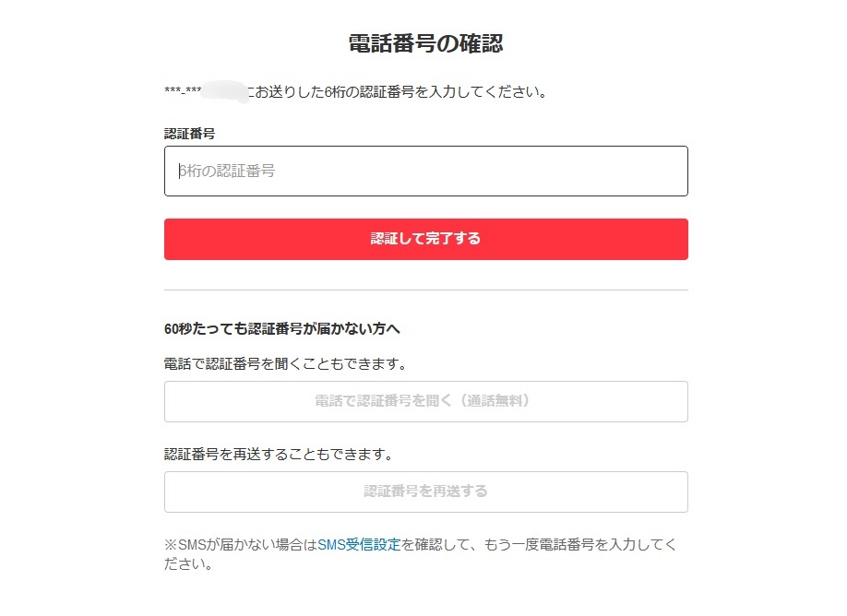The height and width of the screenshot is (616, 847).
Task: Click the ※SMSが届かない場合は note text
Action: (x=240, y=545)
